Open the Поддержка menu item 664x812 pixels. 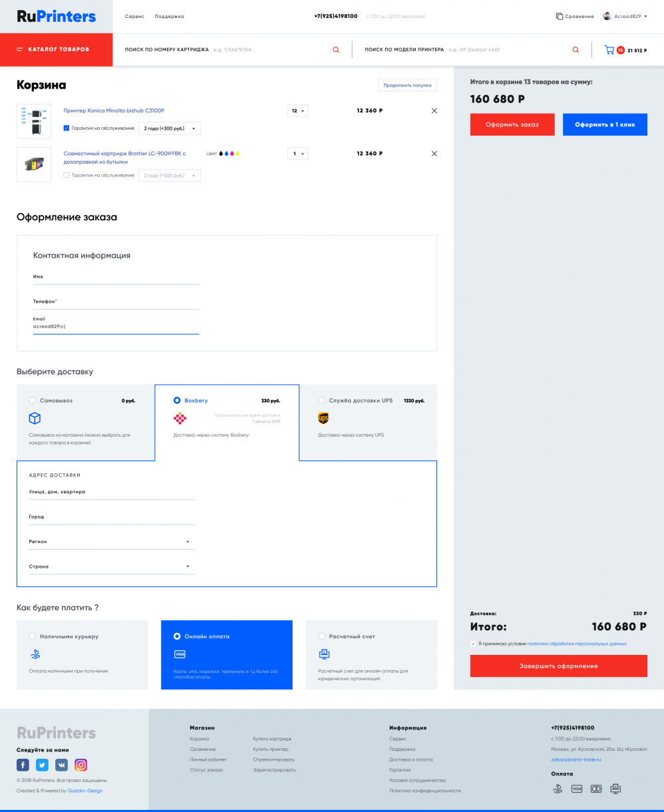coord(170,16)
